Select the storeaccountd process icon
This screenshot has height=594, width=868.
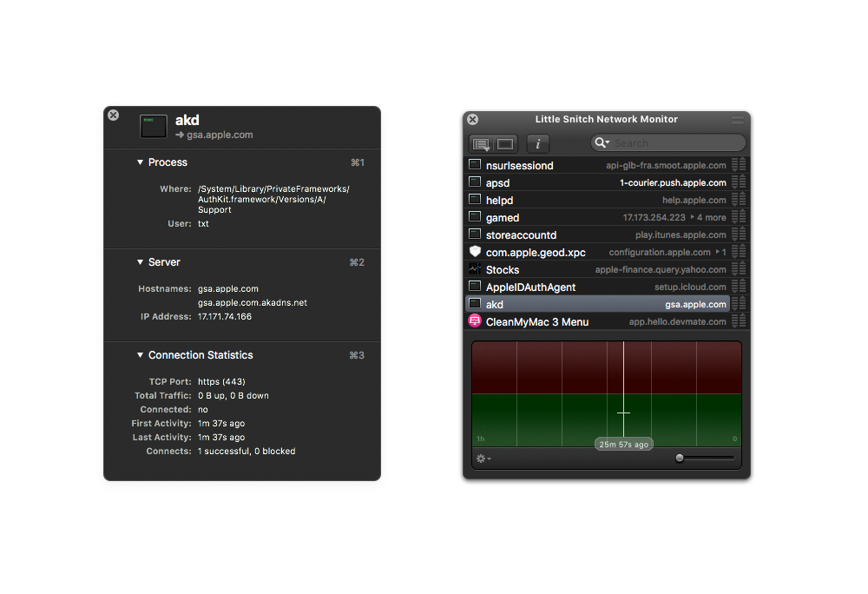(x=475, y=234)
